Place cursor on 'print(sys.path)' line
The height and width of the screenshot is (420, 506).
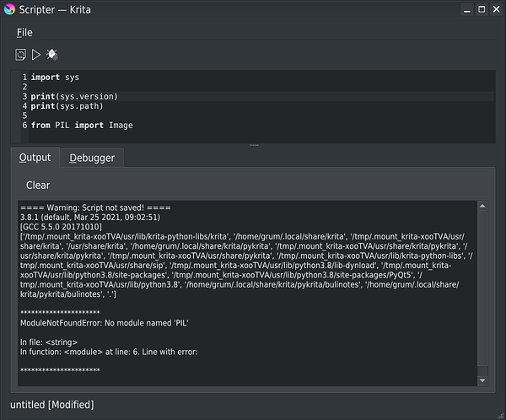(67, 106)
